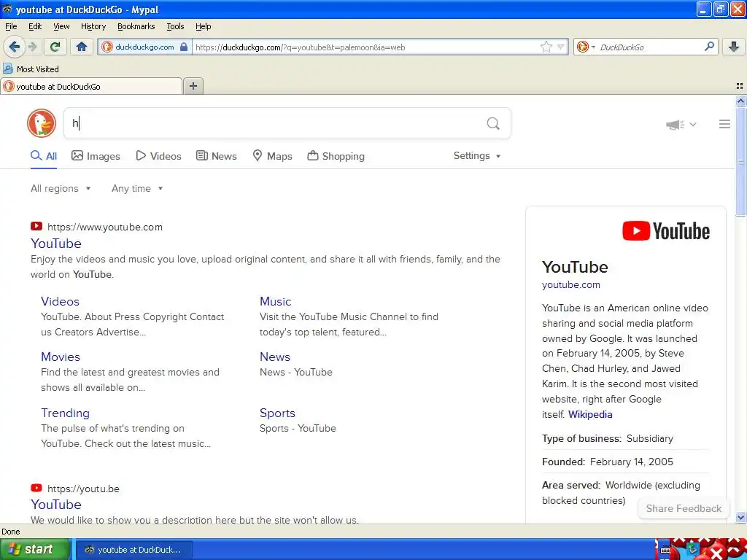Switch to the News search tab
The width and height of the screenshot is (747, 560).
(x=217, y=156)
